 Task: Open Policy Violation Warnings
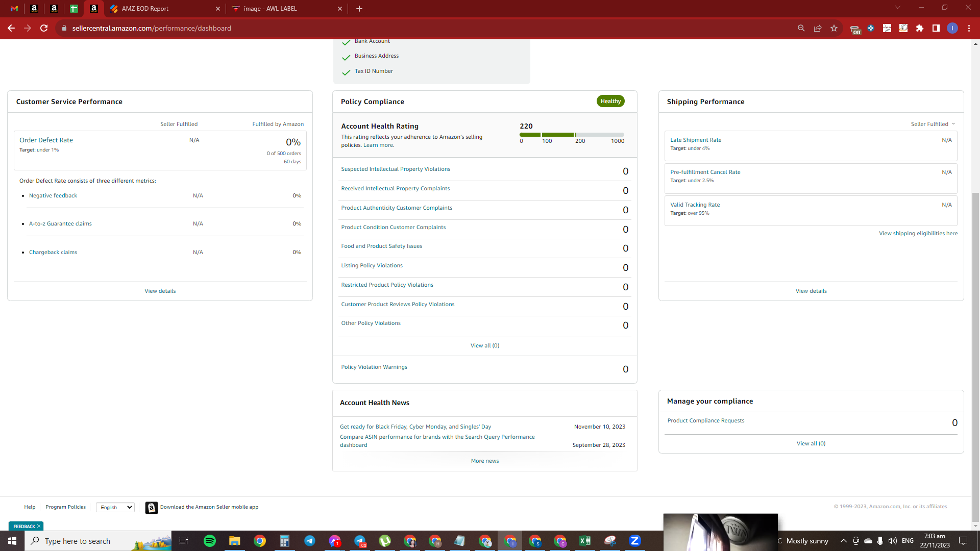coord(374,367)
